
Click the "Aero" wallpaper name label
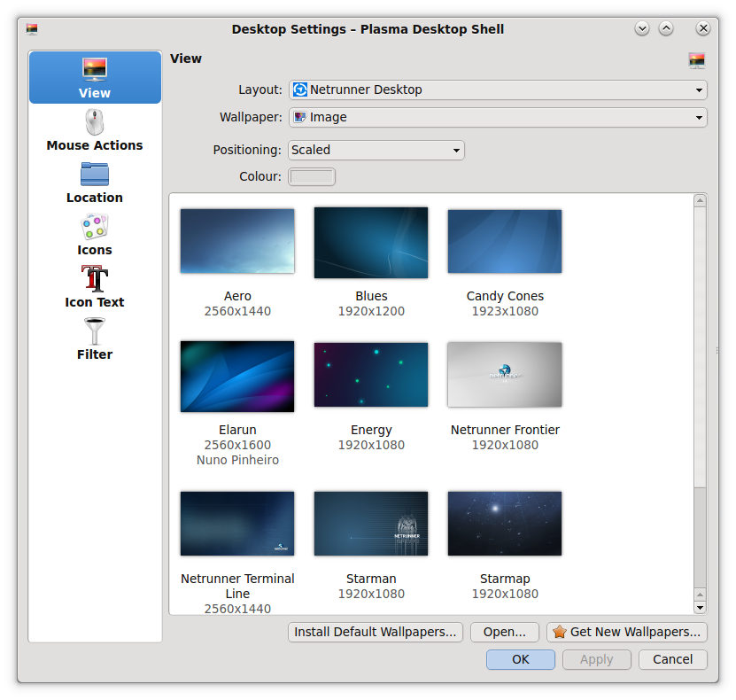(x=237, y=296)
